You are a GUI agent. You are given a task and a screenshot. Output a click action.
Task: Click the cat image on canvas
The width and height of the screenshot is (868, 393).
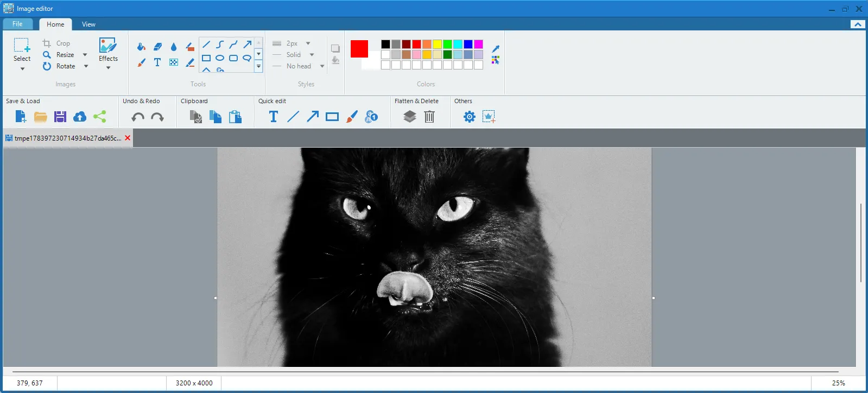(434, 257)
